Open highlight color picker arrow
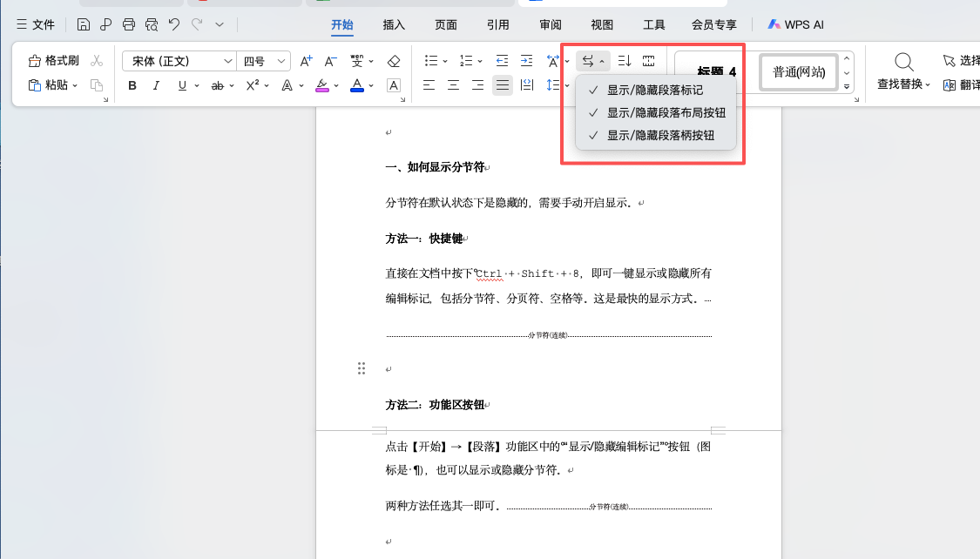The image size is (980, 559). [336, 85]
